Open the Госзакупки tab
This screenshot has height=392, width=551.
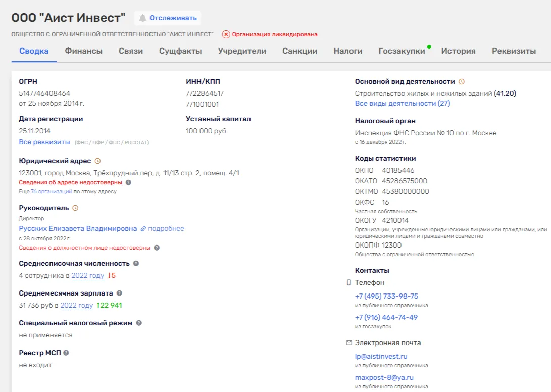tap(402, 51)
